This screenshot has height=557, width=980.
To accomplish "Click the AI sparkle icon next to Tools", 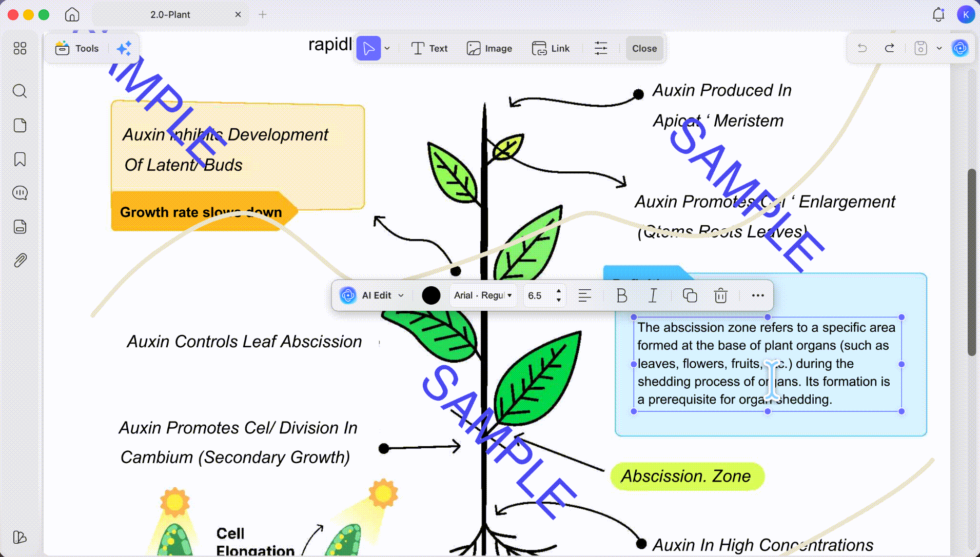I will [x=124, y=48].
